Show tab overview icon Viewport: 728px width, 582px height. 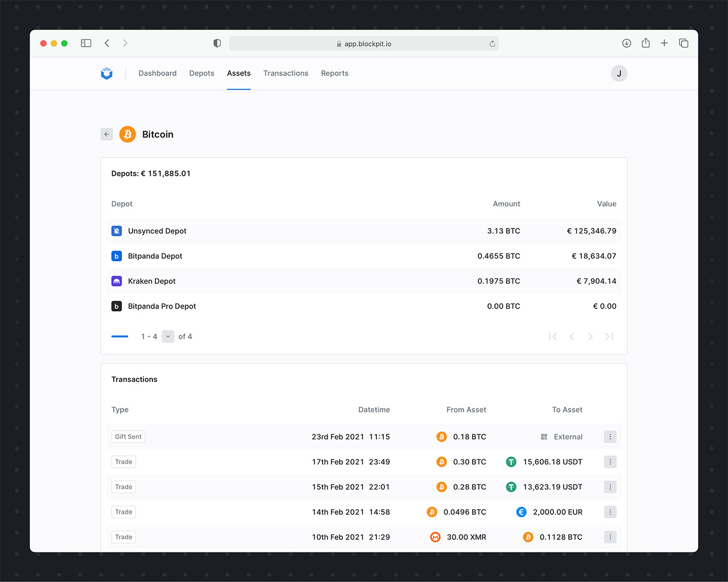click(684, 43)
